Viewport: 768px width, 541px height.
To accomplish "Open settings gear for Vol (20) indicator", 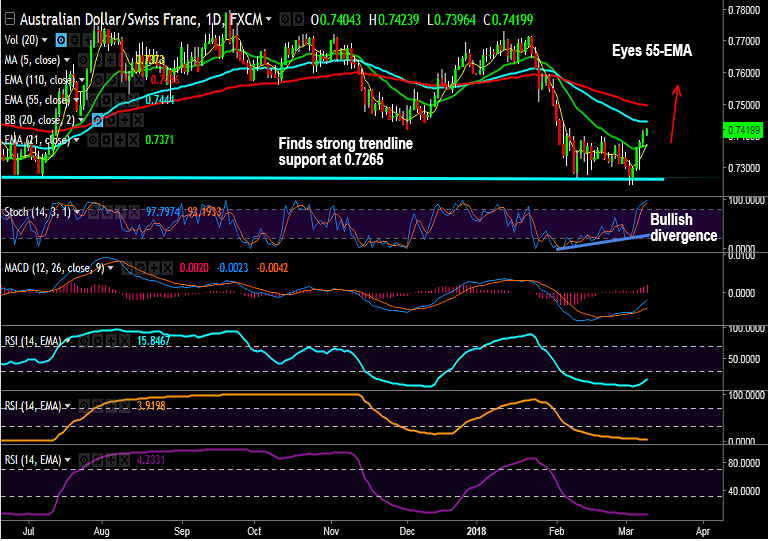I will (x=74, y=40).
